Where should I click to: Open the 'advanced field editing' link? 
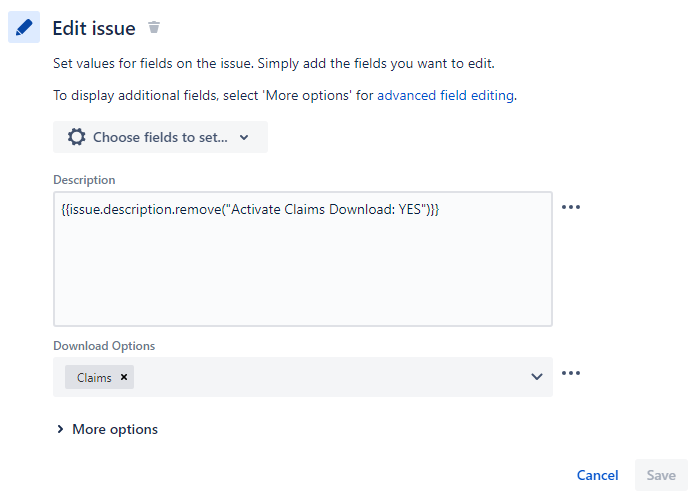pos(445,95)
